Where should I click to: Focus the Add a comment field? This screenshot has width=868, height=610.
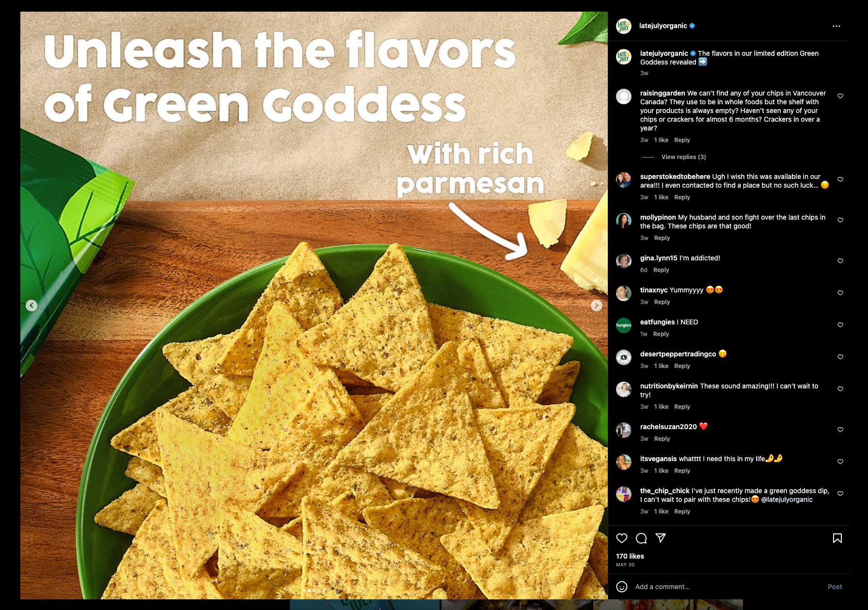pyautogui.click(x=727, y=587)
